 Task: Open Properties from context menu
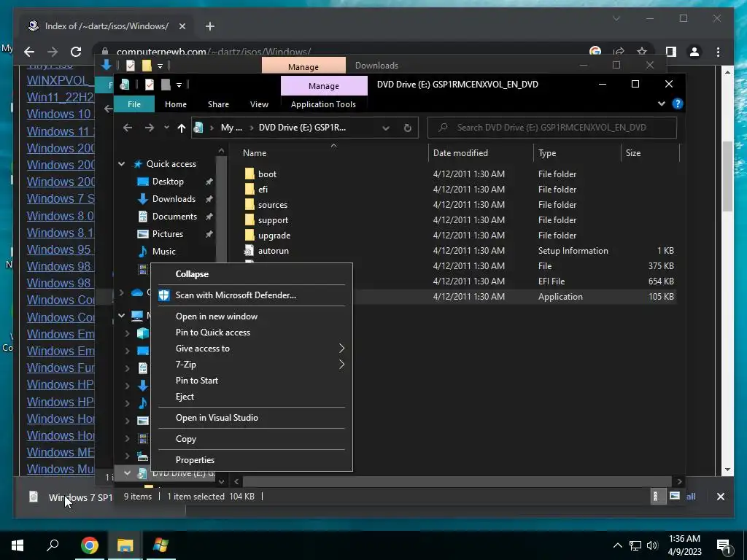tap(195, 460)
